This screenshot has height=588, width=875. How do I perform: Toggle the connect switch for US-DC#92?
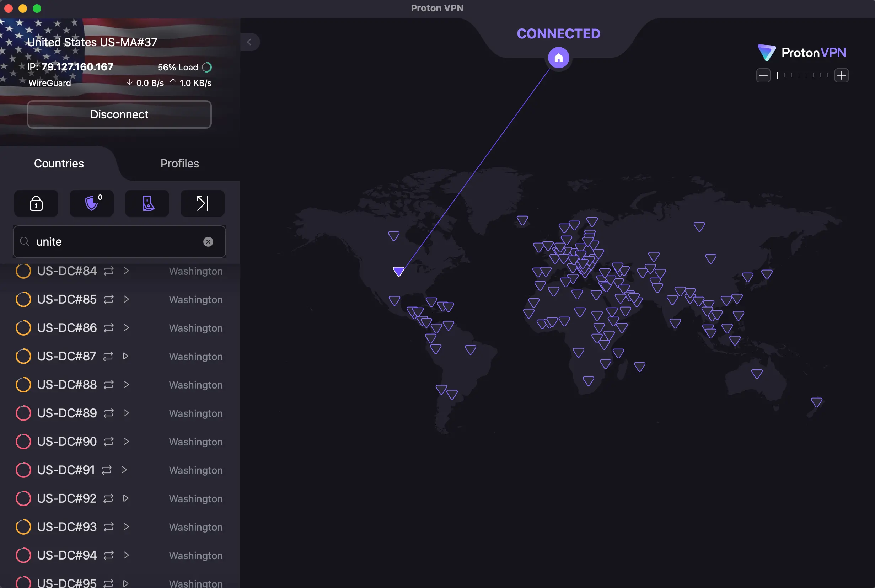[x=108, y=498]
